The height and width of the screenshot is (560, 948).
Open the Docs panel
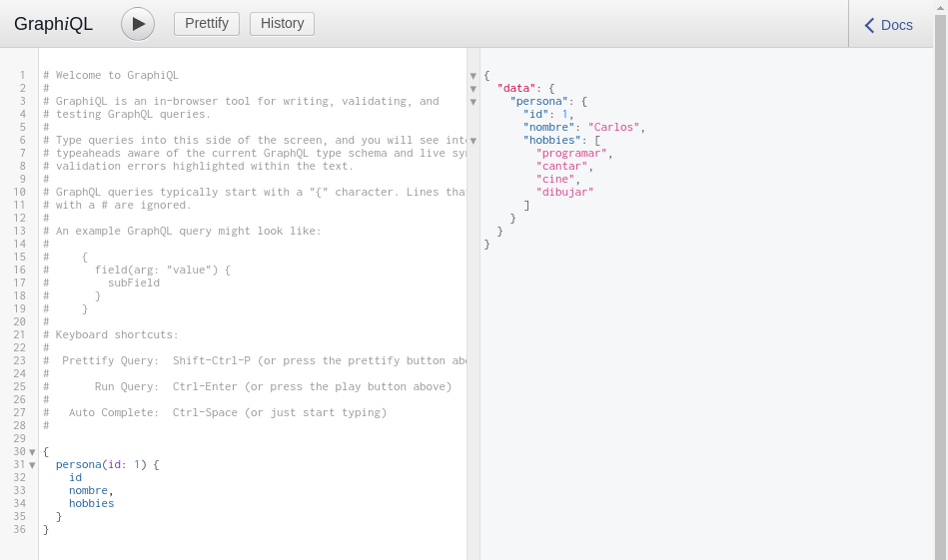tap(888, 25)
